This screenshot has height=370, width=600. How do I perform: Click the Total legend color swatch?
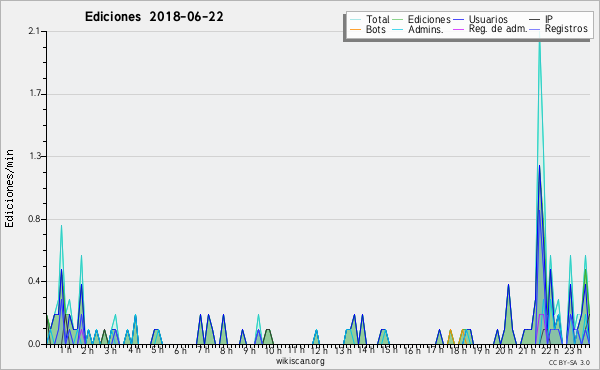click(x=356, y=20)
